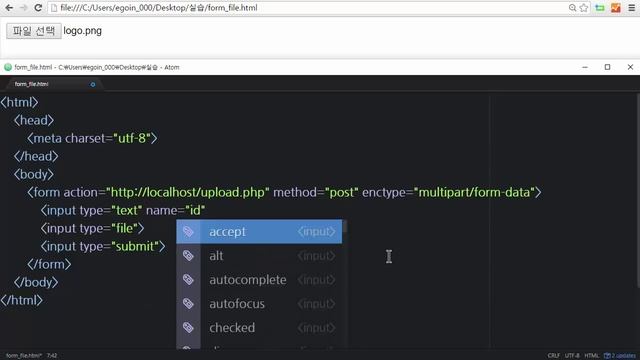The image size is (640, 360).
Task: Change HTML grammar in status bar
Action: pyautogui.click(x=591, y=356)
